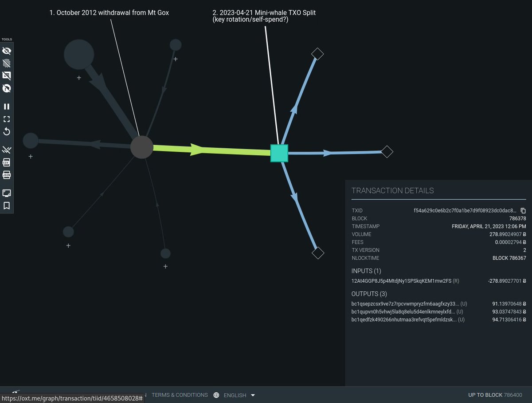Click the fit-to-screen brackets icon
The height and width of the screenshot is (403, 532).
pyautogui.click(x=7, y=119)
